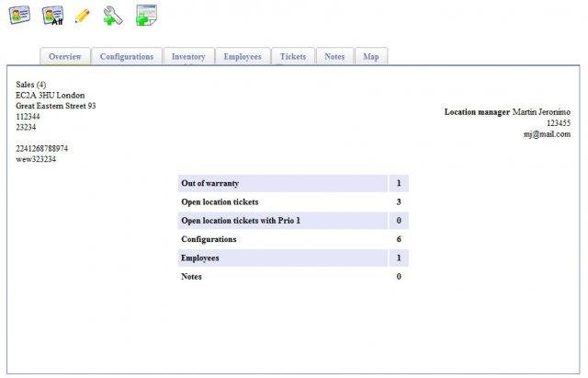Click the Employees count value
Image resolution: width=588 pixels, height=378 pixels.
(x=399, y=258)
